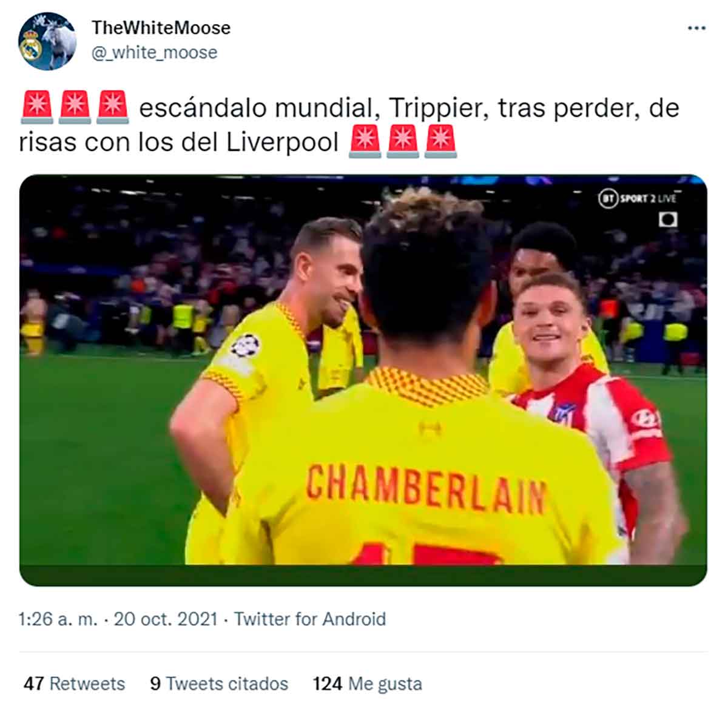Open the three-dots more options menu

pyautogui.click(x=696, y=28)
